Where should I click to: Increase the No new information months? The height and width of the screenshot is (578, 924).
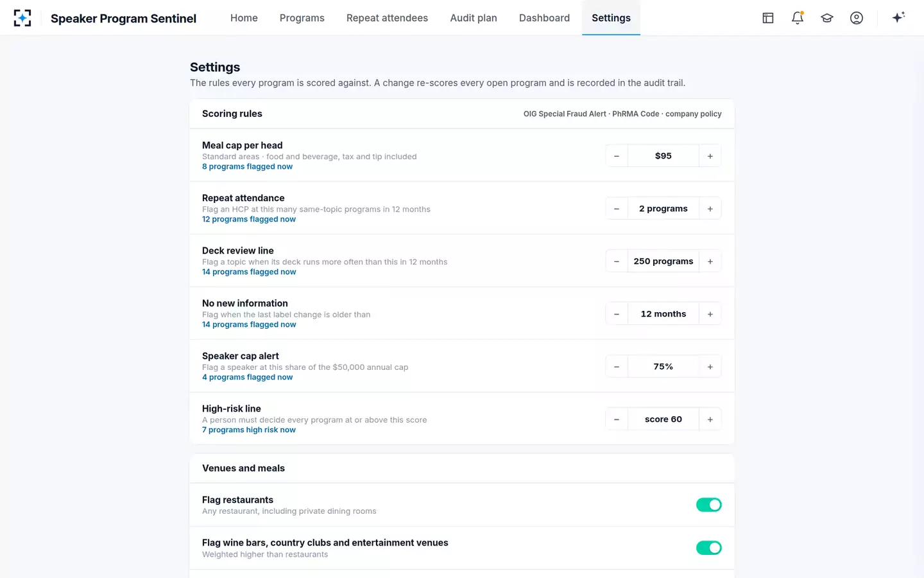pyautogui.click(x=710, y=314)
